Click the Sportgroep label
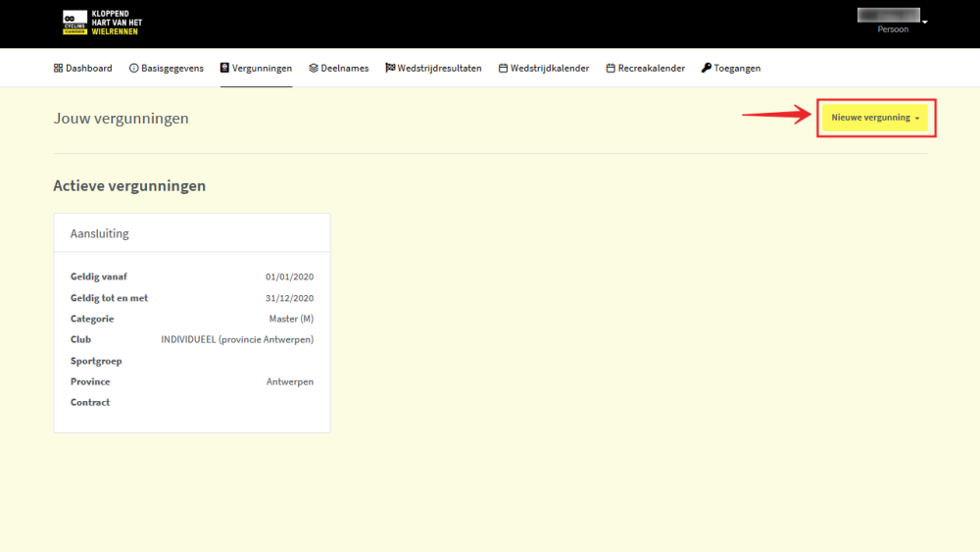The height and width of the screenshot is (552, 980). tap(96, 361)
